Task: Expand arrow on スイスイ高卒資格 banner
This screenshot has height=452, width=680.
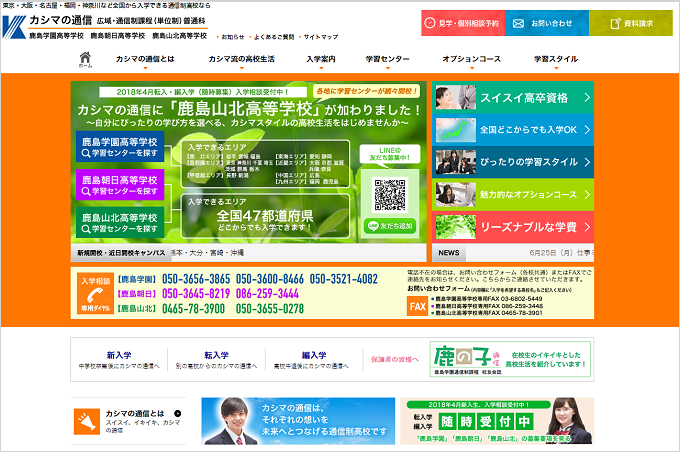Action: point(587,97)
